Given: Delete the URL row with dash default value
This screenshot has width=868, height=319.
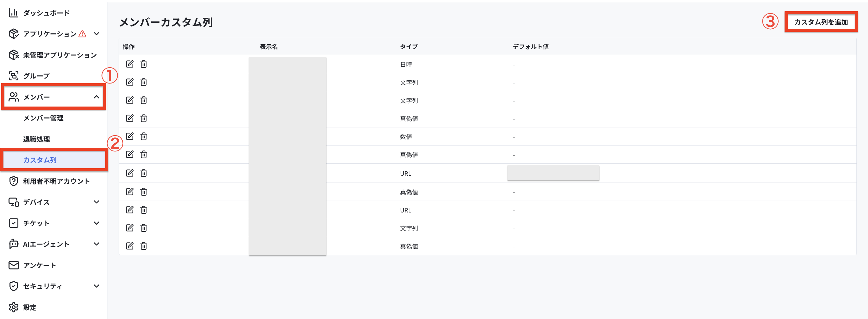Looking at the screenshot, I should (x=144, y=210).
